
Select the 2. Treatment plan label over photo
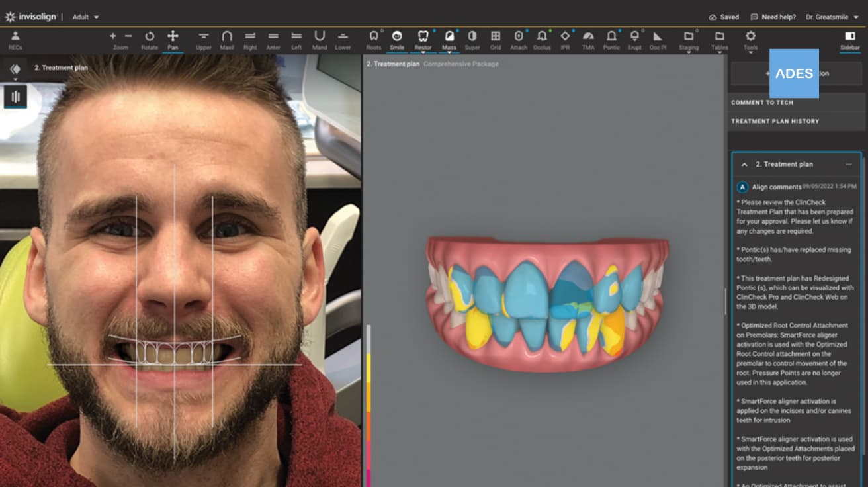click(x=61, y=68)
